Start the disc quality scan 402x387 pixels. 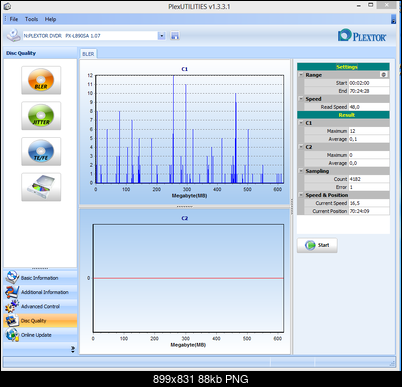click(317, 245)
